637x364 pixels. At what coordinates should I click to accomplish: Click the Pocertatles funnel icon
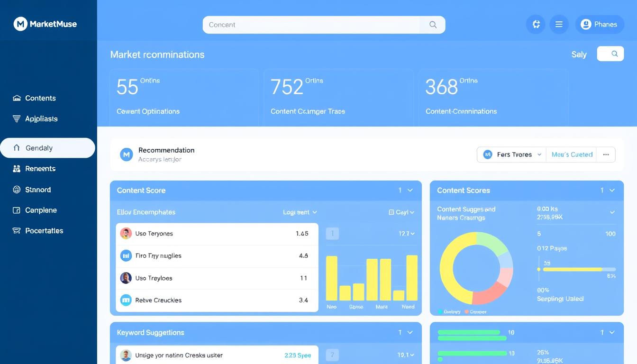(16, 231)
